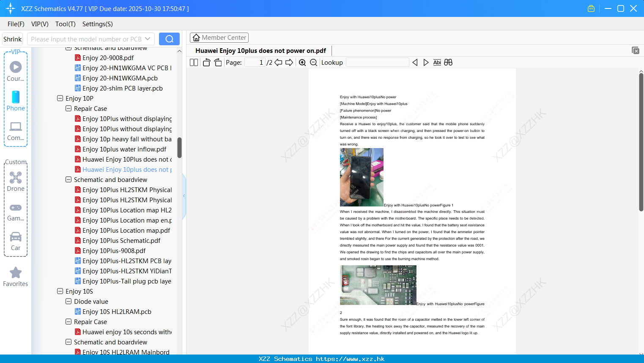This screenshot has height=363, width=644.
Task: Open the File(F) menu
Action: click(x=16, y=24)
